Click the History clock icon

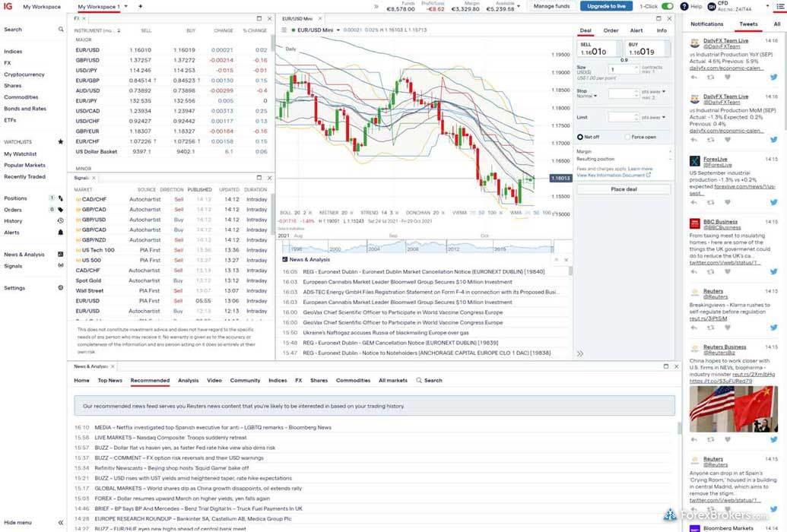click(61, 221)
